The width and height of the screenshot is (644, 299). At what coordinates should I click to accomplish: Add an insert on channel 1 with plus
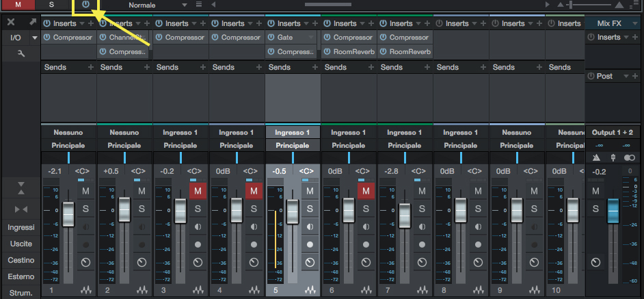92,23
